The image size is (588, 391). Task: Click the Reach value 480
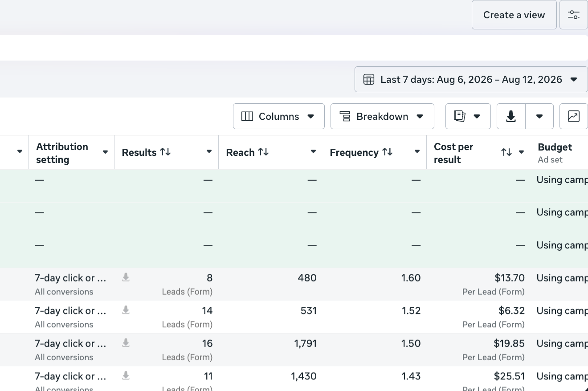pyautogui.click(x=307, y=278)
